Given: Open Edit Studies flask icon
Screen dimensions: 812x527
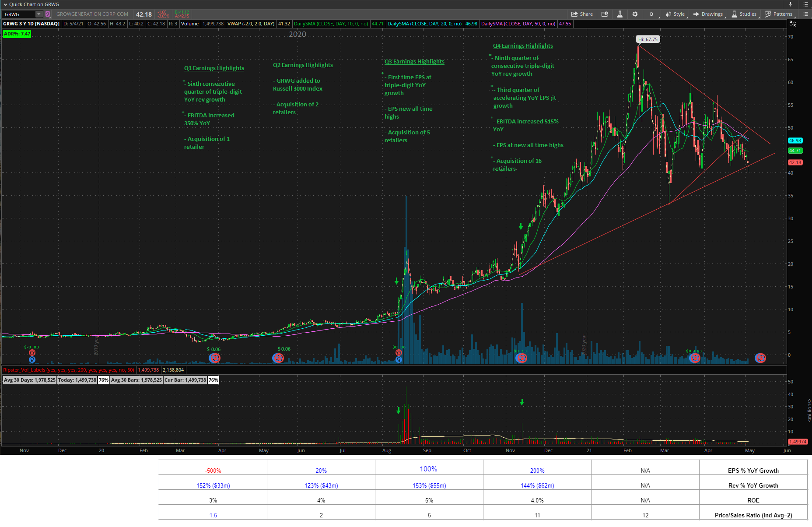Looking at the screenshot, I should [619, 14].
